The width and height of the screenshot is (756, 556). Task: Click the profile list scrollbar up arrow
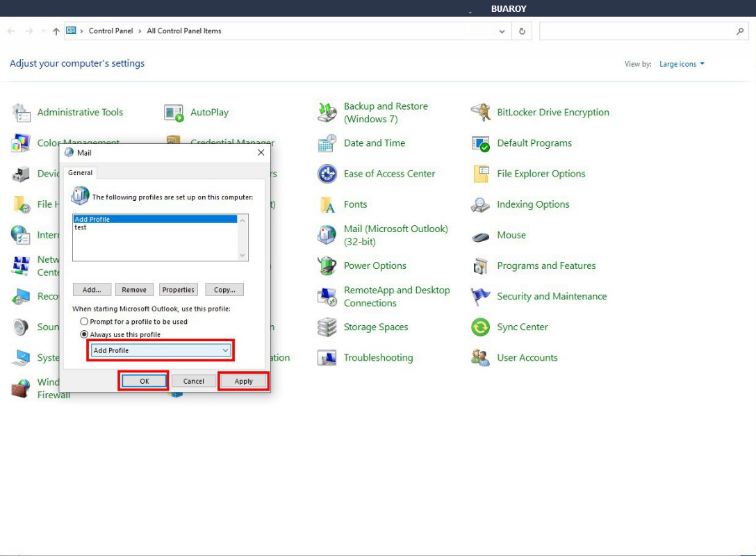[x=243, y=220]
